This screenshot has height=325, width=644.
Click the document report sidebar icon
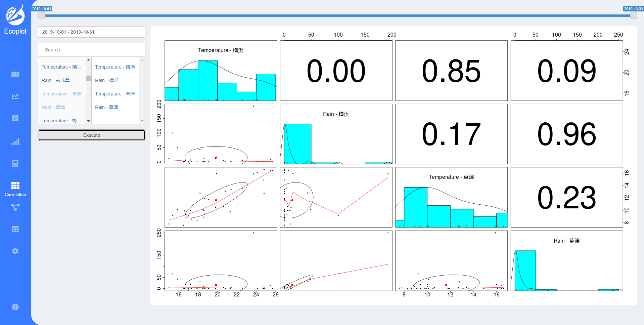pos(15,118)
